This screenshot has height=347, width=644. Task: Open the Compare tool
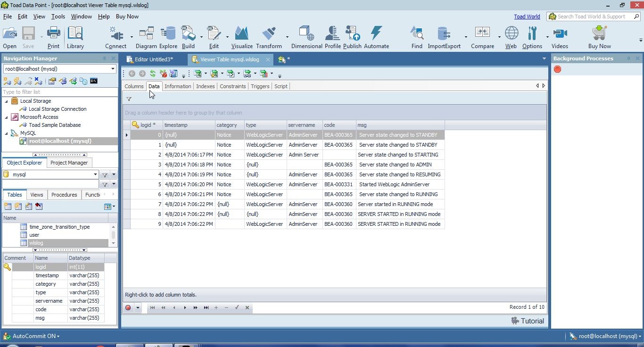482,38
